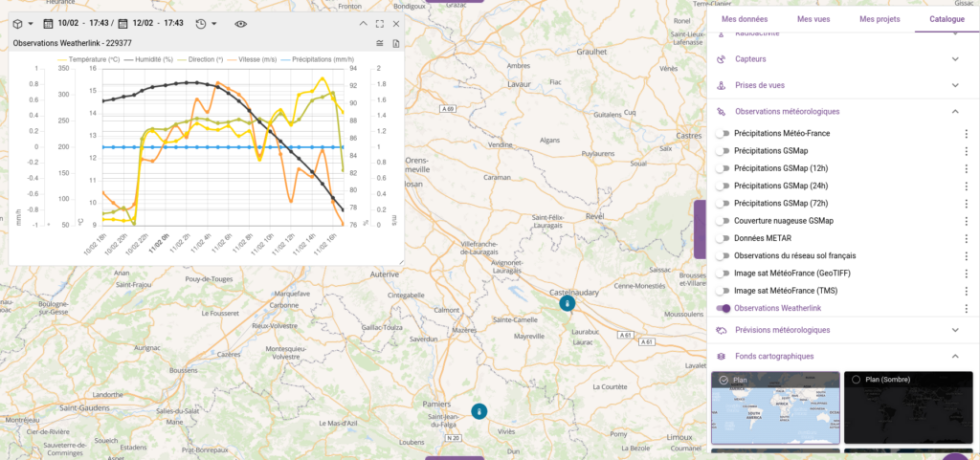Enable Précipitations GSMap (12h) toggle

[x=724, y=168]
